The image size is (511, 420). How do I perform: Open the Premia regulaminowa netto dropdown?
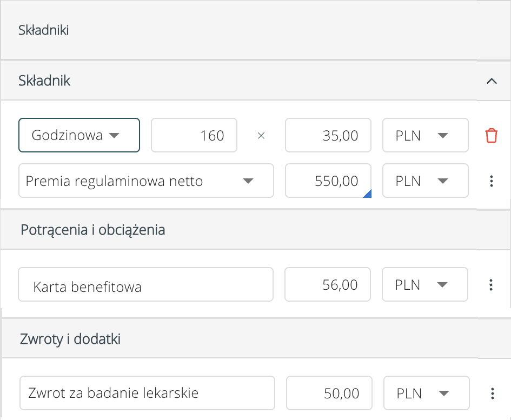point(146,181)
